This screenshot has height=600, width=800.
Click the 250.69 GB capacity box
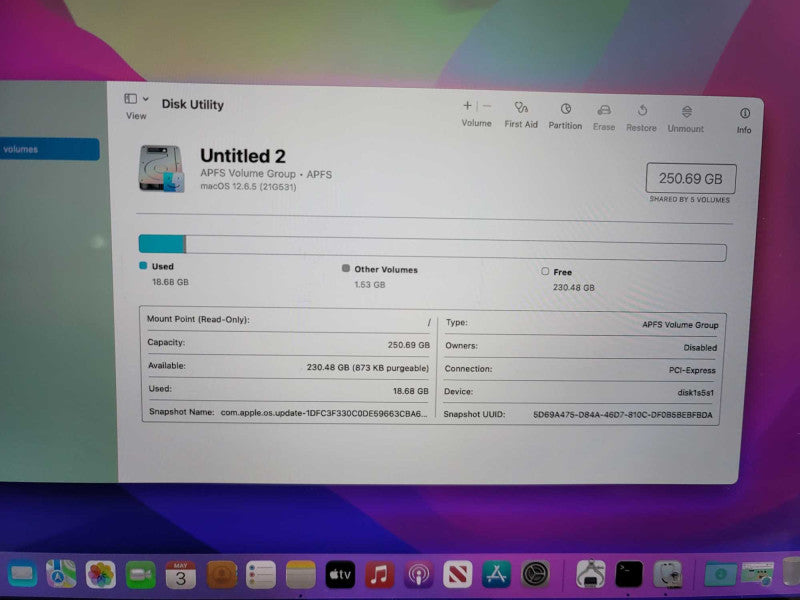[691, 179]
